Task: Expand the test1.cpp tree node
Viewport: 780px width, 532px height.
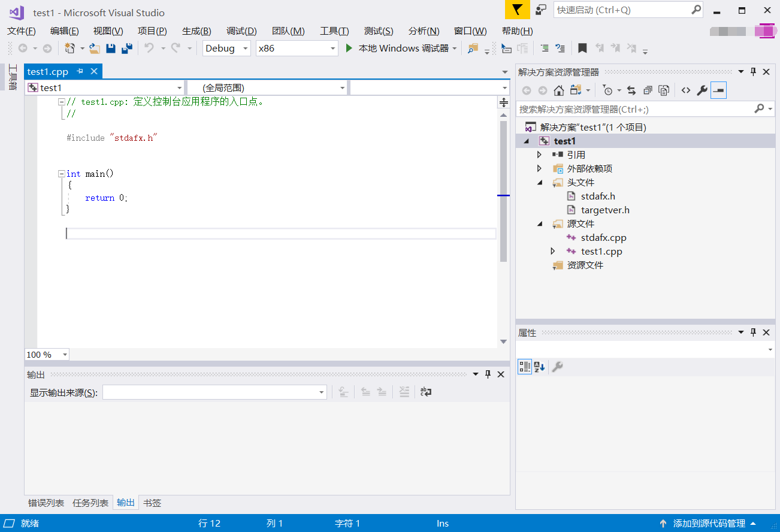Action: click(553, 252)
